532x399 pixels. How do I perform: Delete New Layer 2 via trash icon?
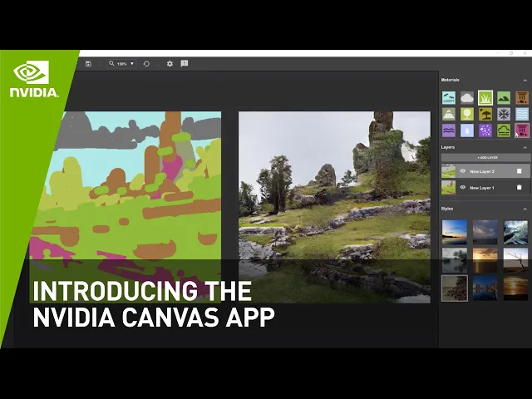(x=519, y=171)
